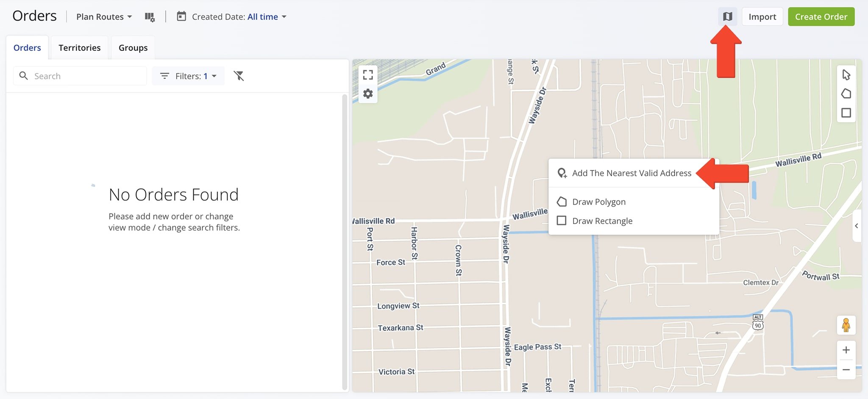Open map settings gear
The width and height of the screenshot is (868, 399).
[368, 94]
